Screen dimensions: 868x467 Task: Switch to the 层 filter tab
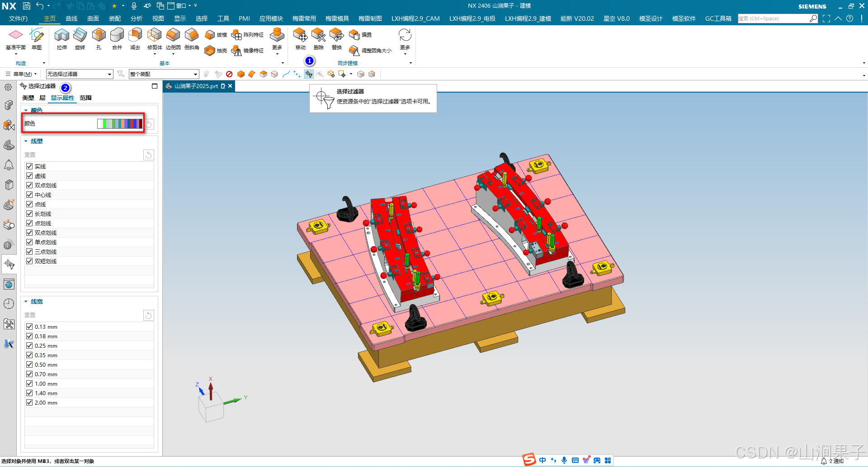pyautogui.click(x=42, y=98)
